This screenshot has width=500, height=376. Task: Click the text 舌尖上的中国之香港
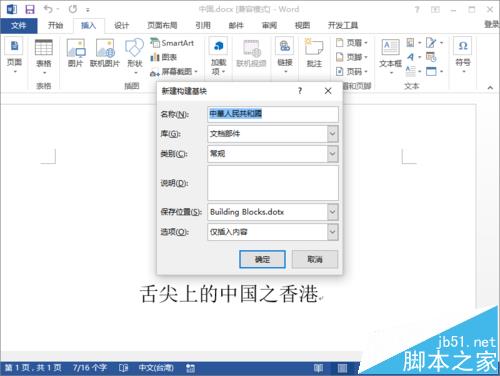pyautogui.click(x=229, y=294)
